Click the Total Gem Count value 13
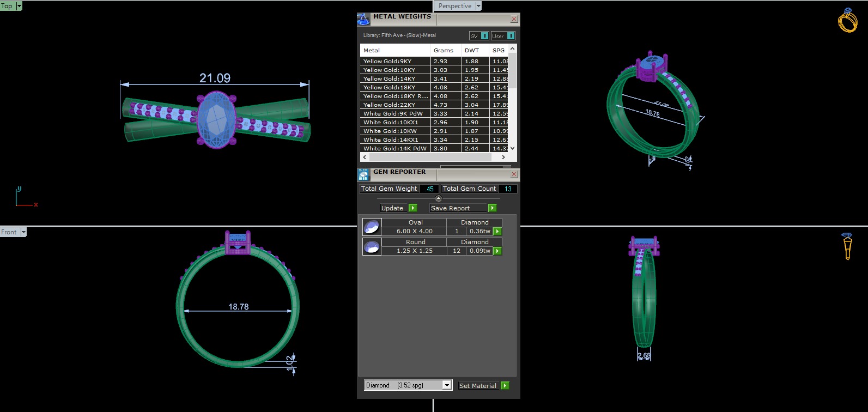868x412 pixels. pos(508,189)
